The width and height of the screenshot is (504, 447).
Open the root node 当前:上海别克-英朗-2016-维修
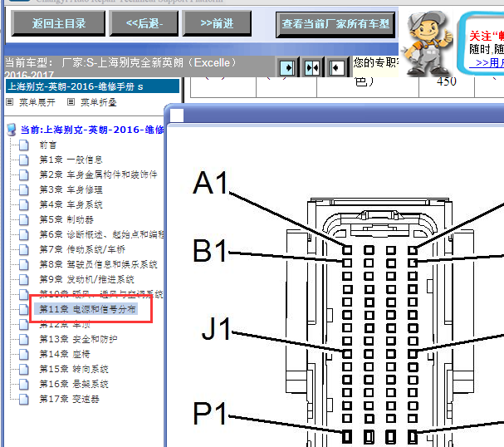click(x=92, y=130)
